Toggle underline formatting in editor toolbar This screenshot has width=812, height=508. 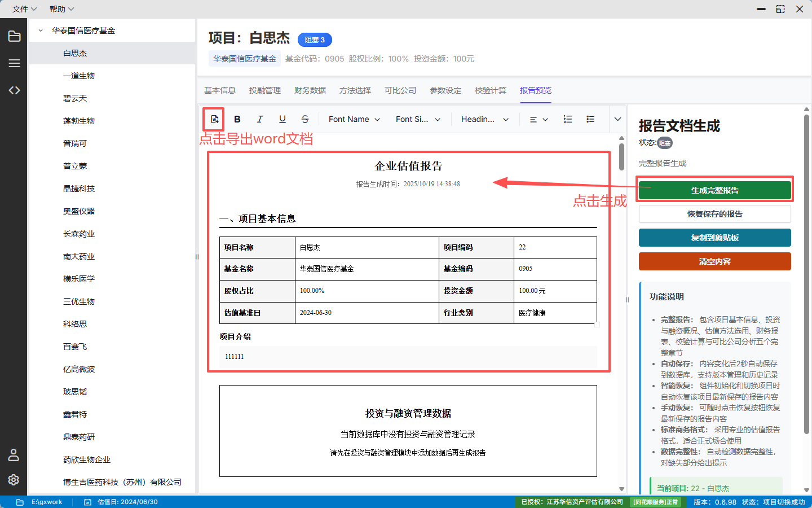(x=282, y=119)
